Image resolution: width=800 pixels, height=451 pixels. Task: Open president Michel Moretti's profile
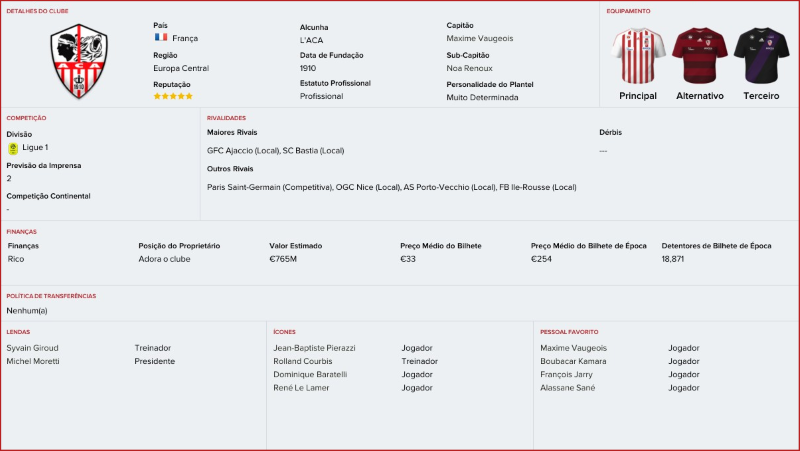33,361
